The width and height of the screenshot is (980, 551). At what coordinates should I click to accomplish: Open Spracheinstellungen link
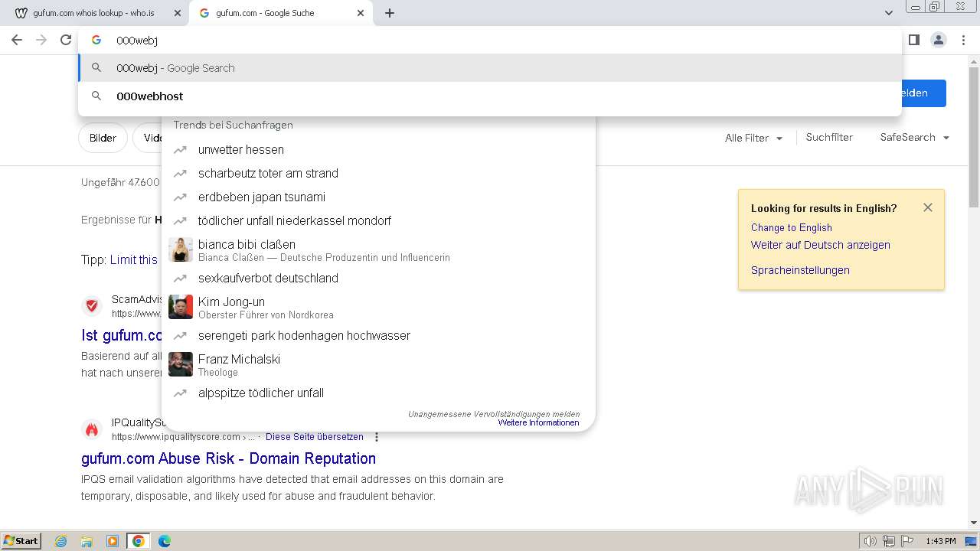click(x=800, y=270)
